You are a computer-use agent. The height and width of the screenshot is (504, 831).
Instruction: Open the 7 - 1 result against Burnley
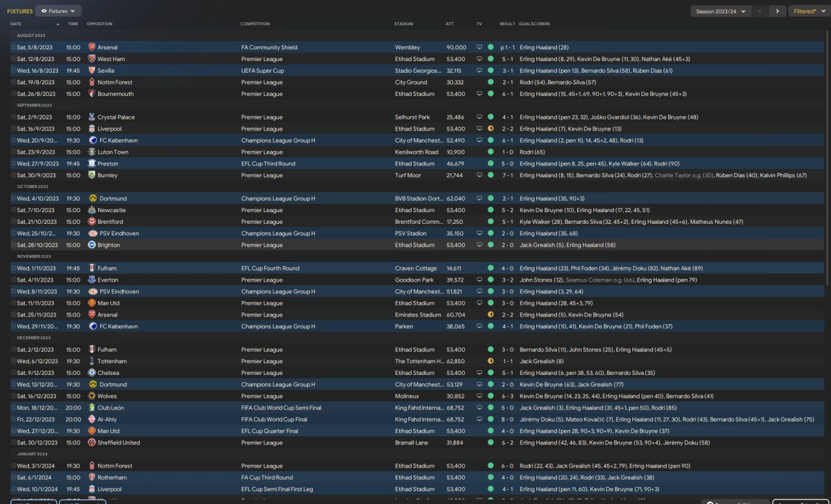click(x=508, y=176)
